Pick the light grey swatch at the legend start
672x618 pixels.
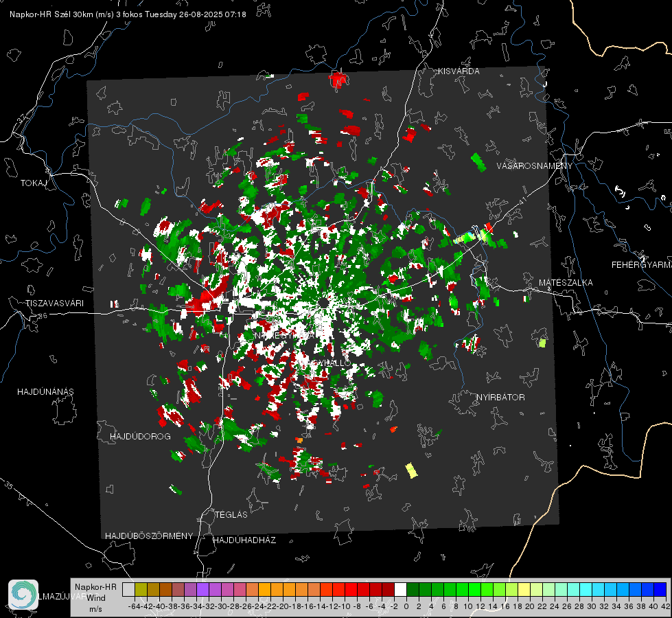pyautogui.click(x=128, y=589)
